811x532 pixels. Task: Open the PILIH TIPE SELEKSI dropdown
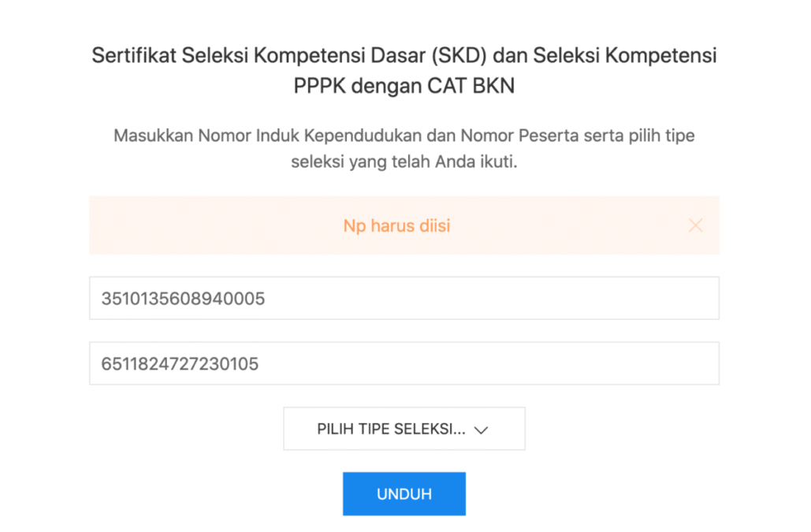(404, 429)
